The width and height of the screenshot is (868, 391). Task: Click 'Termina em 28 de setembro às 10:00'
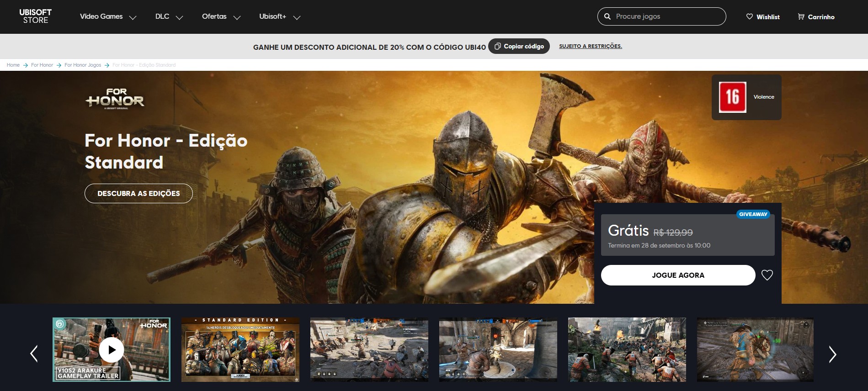click(659, 245)
